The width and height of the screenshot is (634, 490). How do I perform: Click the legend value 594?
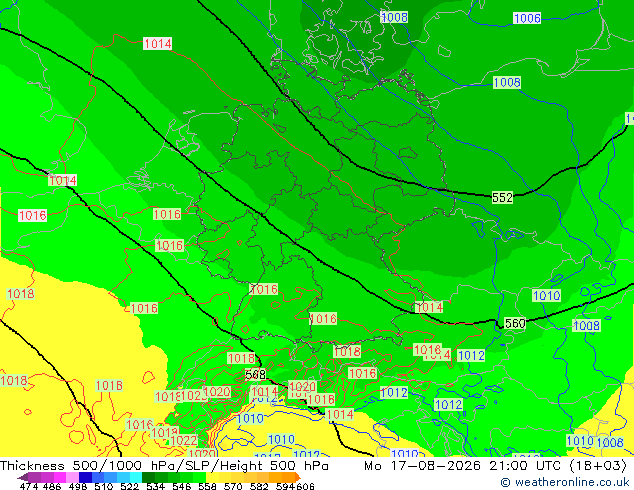(x=285, y=486)
